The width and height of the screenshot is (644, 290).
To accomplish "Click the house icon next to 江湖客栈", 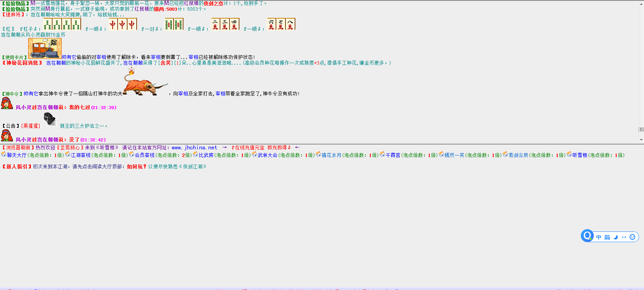I will [x=68, y=154].
